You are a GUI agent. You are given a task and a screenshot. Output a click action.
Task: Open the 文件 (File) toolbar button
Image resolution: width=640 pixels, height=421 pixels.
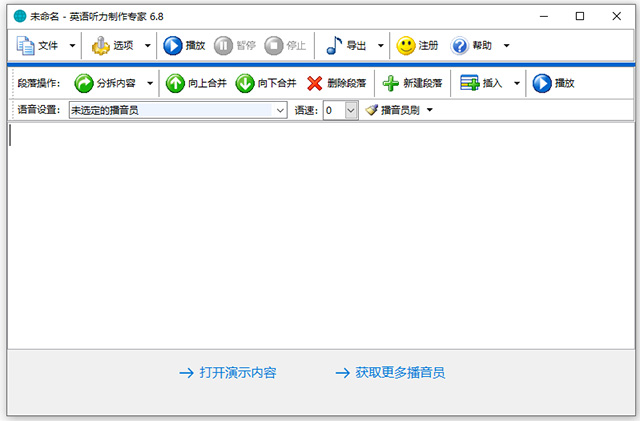tap(37, 45)
